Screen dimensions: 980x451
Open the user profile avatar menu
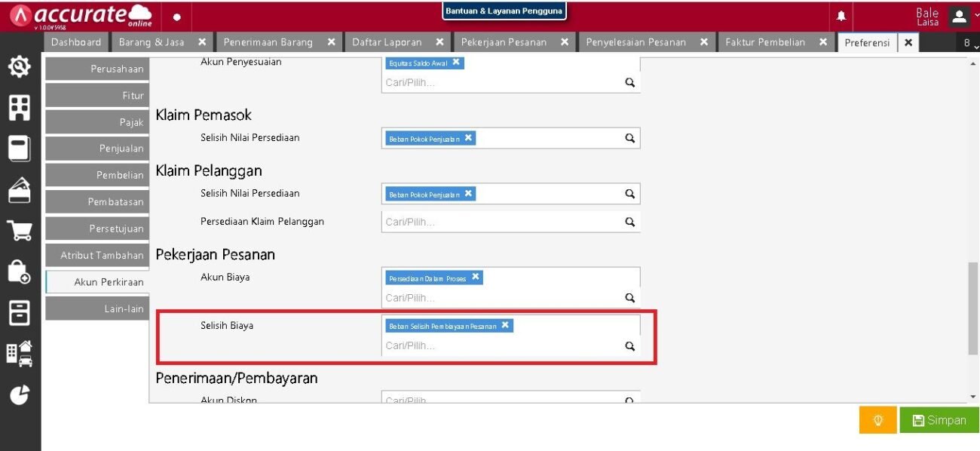(x=959, y=16)
